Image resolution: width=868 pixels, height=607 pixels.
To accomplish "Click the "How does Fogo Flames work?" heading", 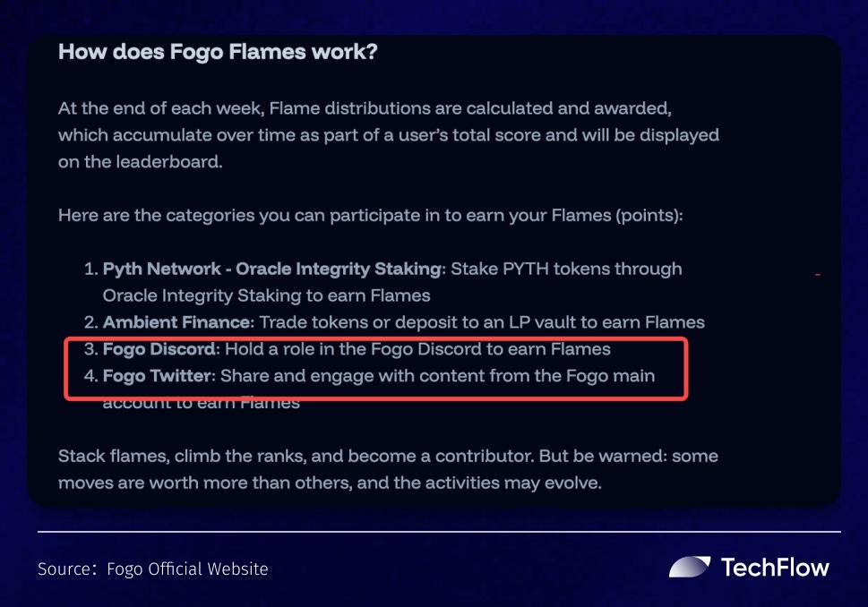I will click(x=218, y=52).
